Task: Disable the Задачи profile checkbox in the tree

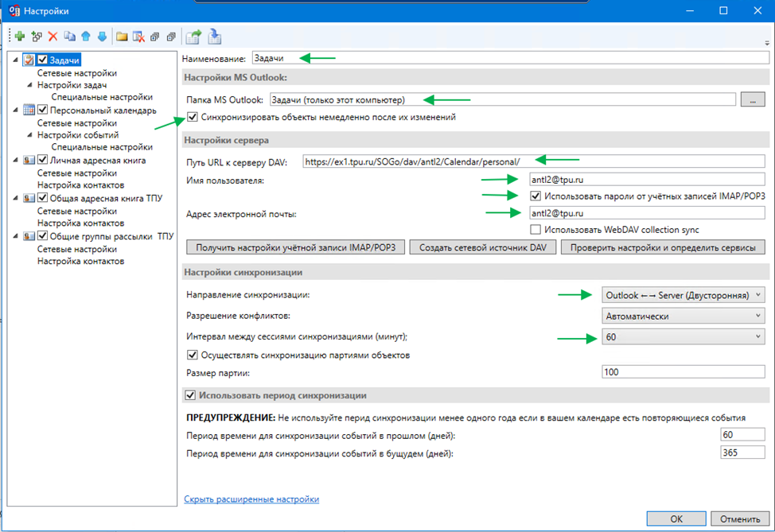Action: point(42,60)
